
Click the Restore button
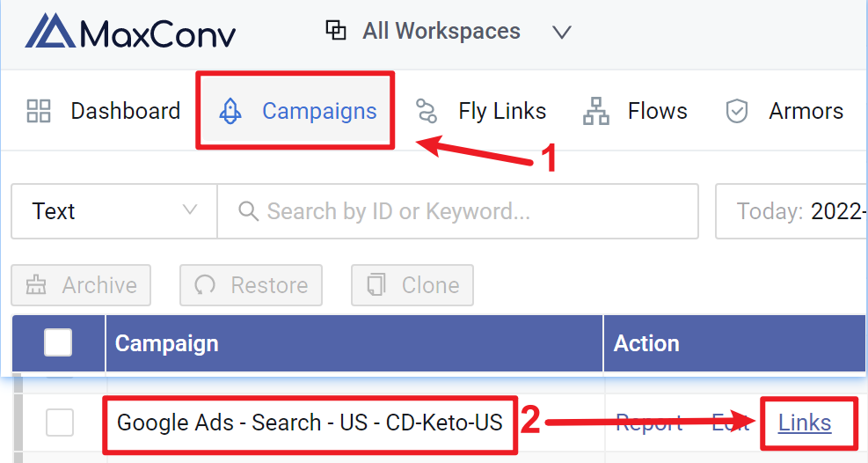click(251, 285)
